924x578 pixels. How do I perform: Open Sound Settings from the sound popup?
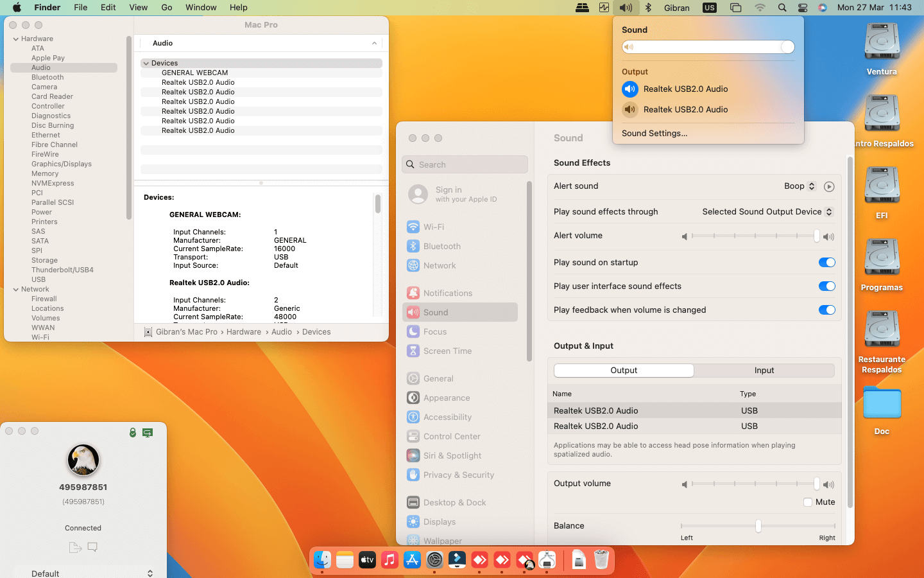[654, 134]
